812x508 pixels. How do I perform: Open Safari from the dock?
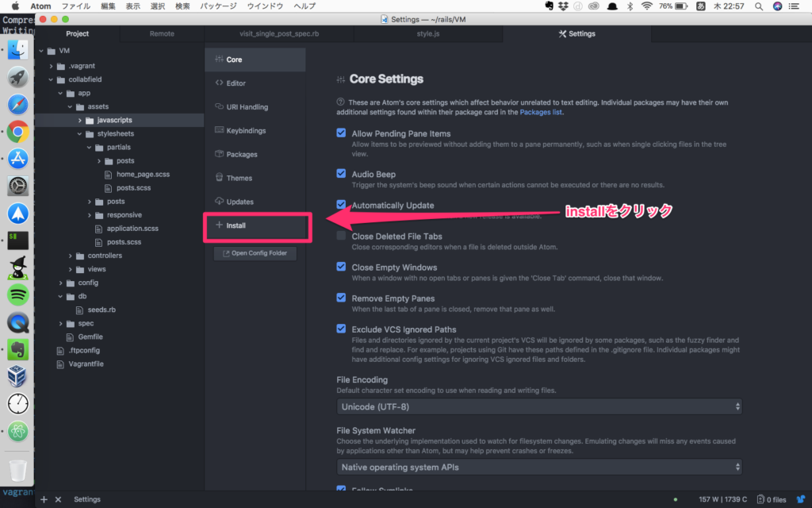coord(17,105)
